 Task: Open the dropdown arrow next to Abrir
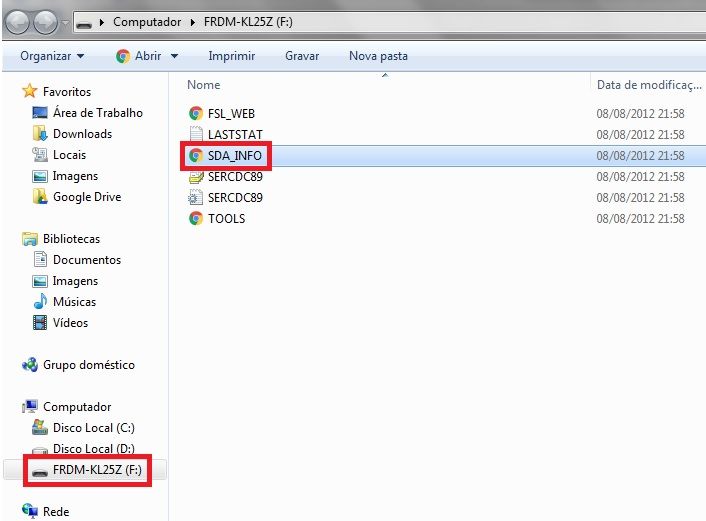click(174, 56)
